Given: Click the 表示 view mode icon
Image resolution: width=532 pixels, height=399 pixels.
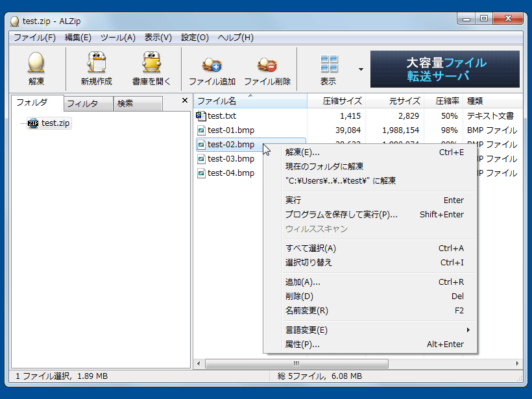Looking at the screenshot, I should click(x=329, y=64).
